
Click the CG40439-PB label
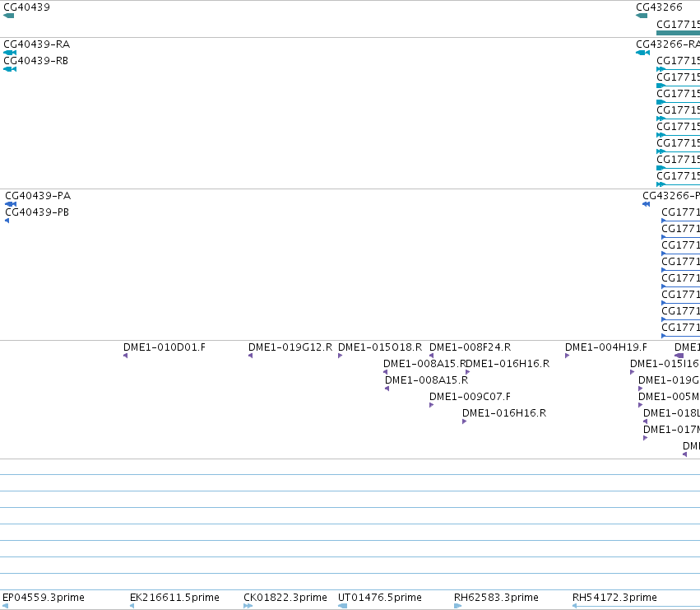point(37,212)
